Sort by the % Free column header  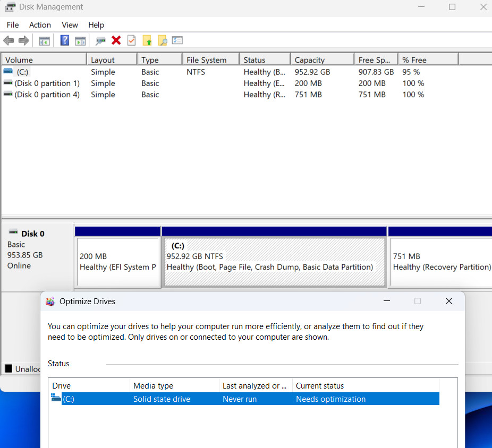(428, 59)
